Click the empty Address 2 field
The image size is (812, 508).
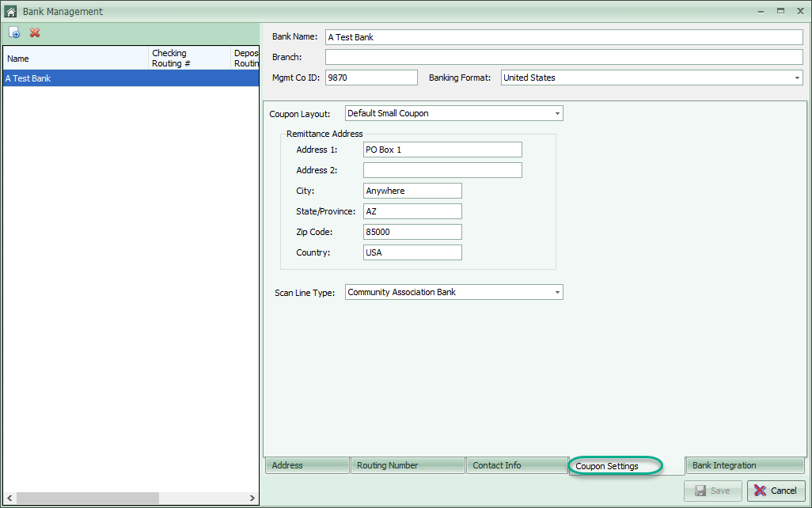[x=442, y=170]
